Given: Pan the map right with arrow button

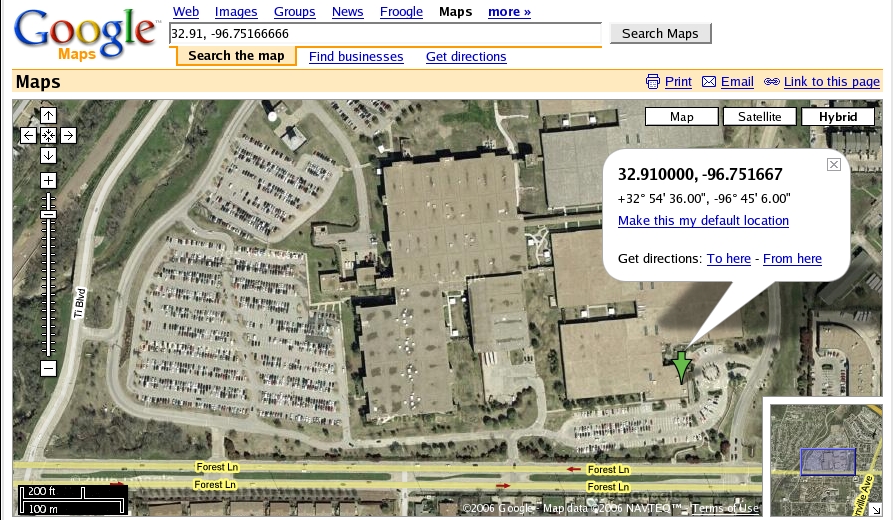Looking at the screenshot, I should click(x=68, y=135).
